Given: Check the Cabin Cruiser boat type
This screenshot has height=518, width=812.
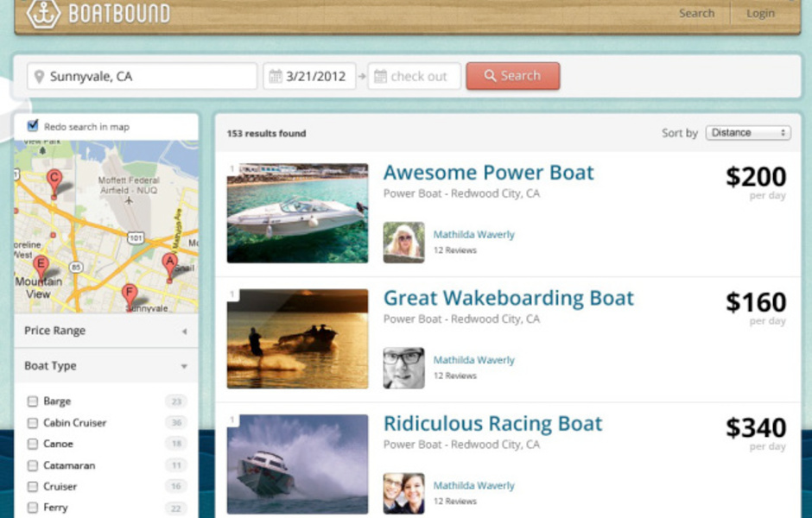Looking at the screenshot, I should [33, 423].
